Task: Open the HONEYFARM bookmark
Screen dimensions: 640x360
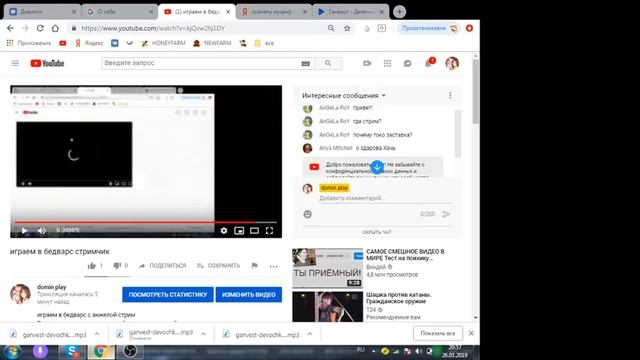Action: pyautogui.click(x=163, y=43)
